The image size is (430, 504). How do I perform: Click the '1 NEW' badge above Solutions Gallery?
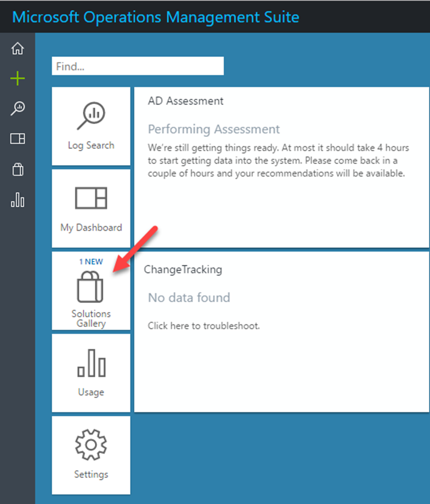pyautogui.click(x=91, y=261)
